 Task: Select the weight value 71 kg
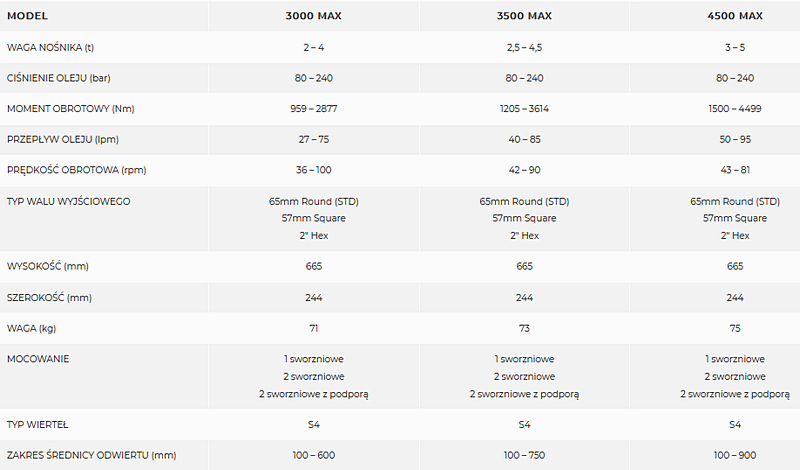pyautogui.click(x=314, y=328)
